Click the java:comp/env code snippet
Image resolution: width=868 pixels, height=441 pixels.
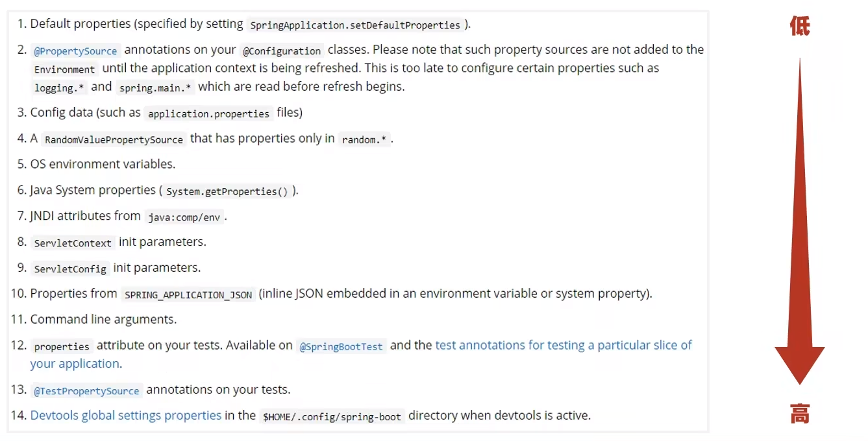coord(184,217)
